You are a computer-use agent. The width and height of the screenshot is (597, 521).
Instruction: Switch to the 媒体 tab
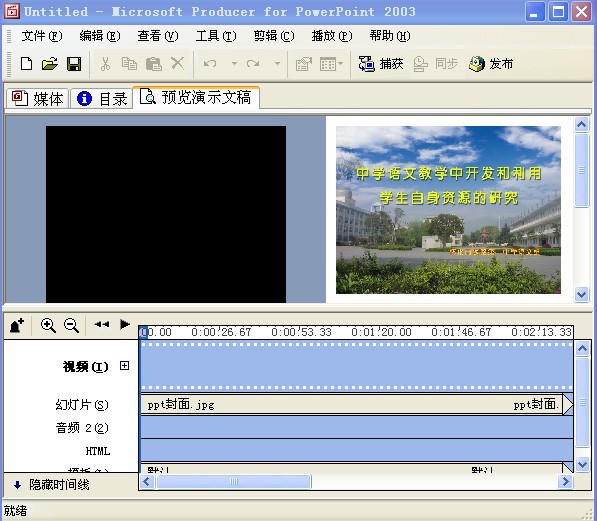[x=37, y=99]
